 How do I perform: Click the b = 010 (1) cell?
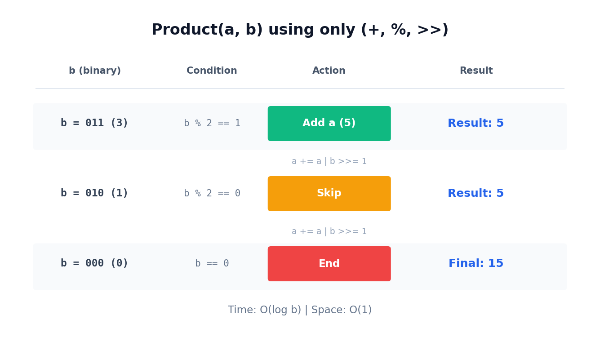point(94,193)
